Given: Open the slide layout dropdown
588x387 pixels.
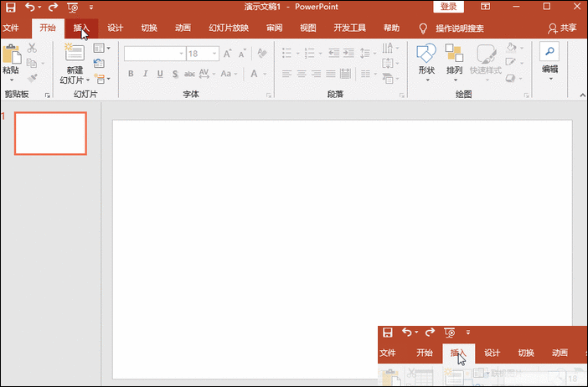Looking at the screenshot, I should click(x=100, y=49).
